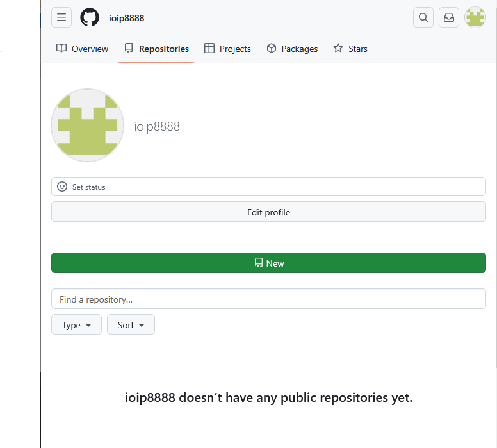This screenshot has height=448, width=497.
Task: Create a repository with green New button
Action: (x=268, y=263)
